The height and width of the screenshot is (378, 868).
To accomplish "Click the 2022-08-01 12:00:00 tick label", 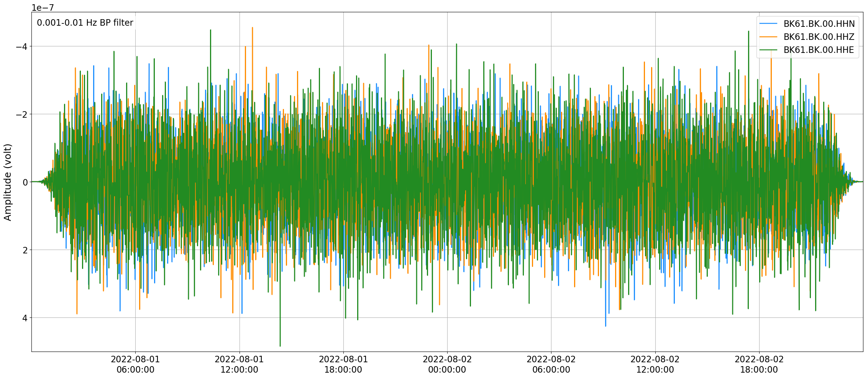I will [x=239, y=365].
